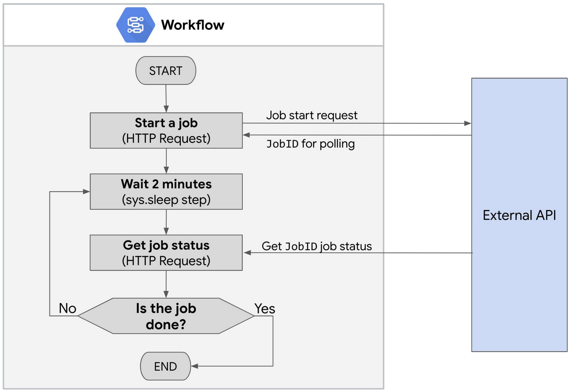This screenshot has width=576, height=392.
Task: Click the Yes branch label
Action: 265,309
